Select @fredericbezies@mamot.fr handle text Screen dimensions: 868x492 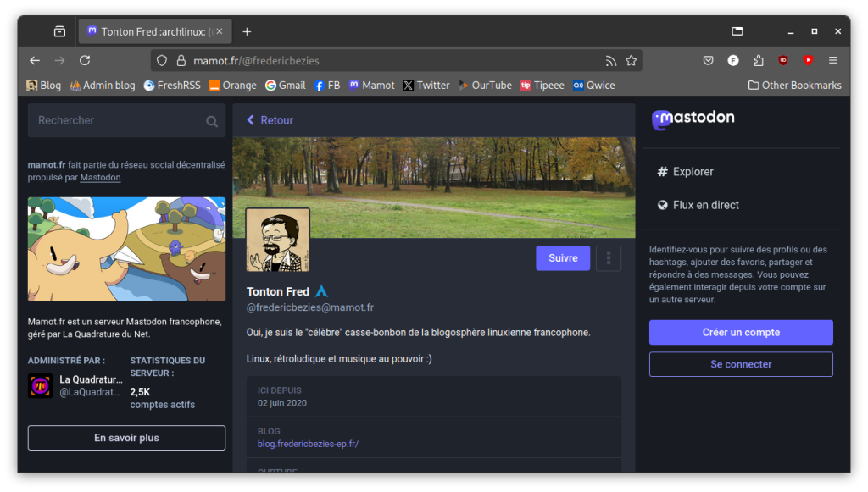[310, 307]
